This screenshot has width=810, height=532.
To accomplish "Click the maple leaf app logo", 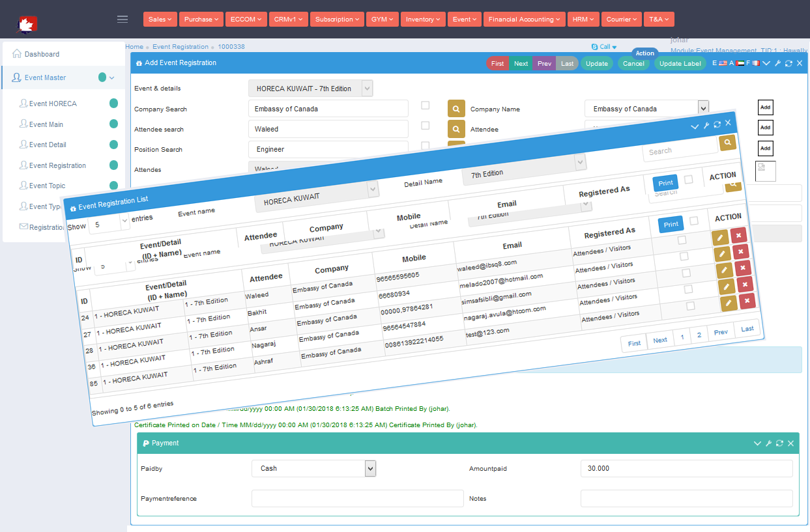I will point(27,25).
